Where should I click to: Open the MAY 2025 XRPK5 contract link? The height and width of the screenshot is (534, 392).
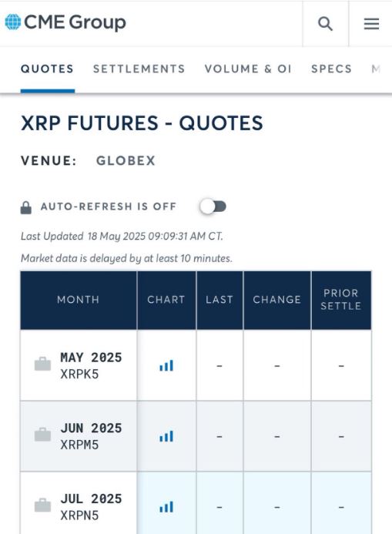tap(91, 365)
